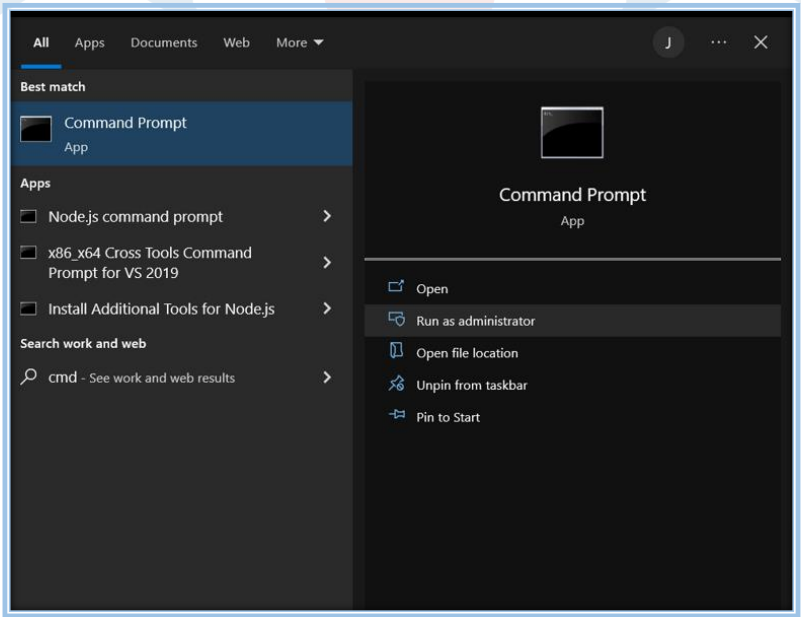
Task: Expand Install Additional Tools chevron
Action: tap(327, 309)
